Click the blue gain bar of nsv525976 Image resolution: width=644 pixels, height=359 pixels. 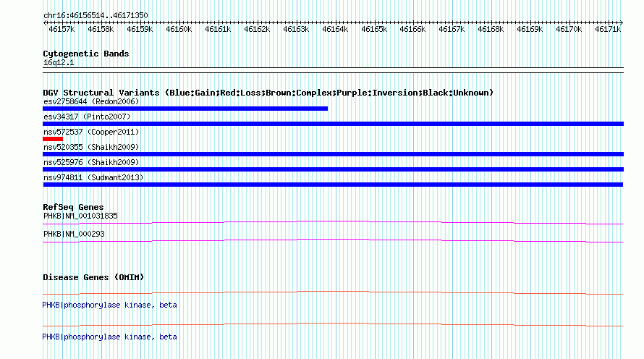pos(333,169)
